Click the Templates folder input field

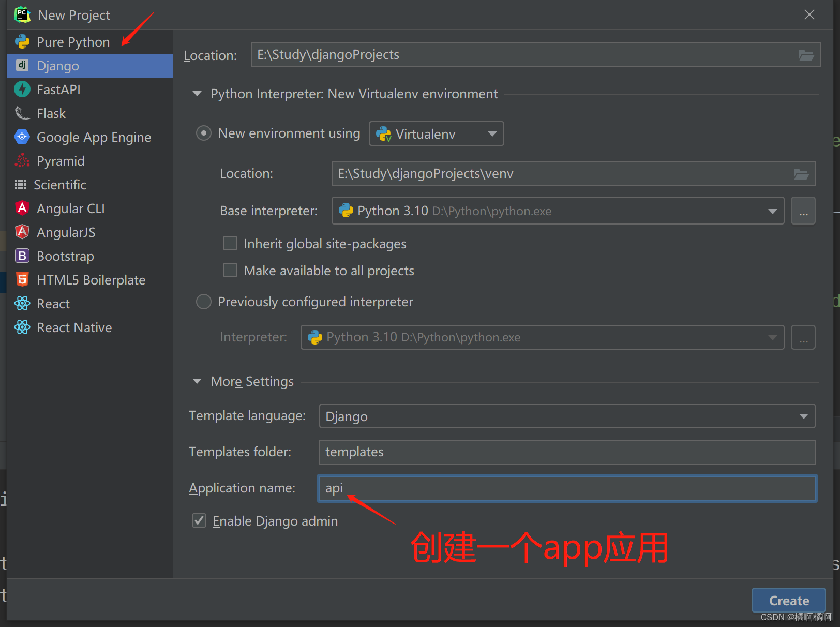(567, 452)
